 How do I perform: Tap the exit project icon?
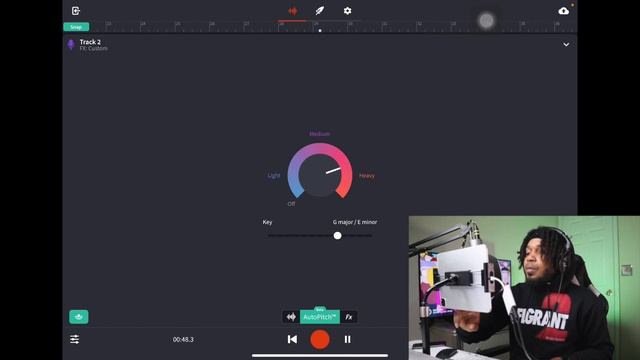click(x=76, y=11)
